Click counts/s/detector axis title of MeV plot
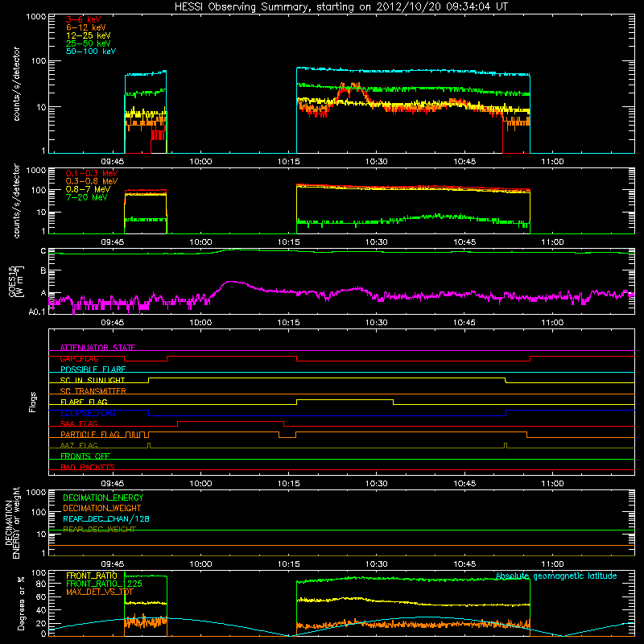The height and width of the screenshot is (644, 644). [16, 201]
